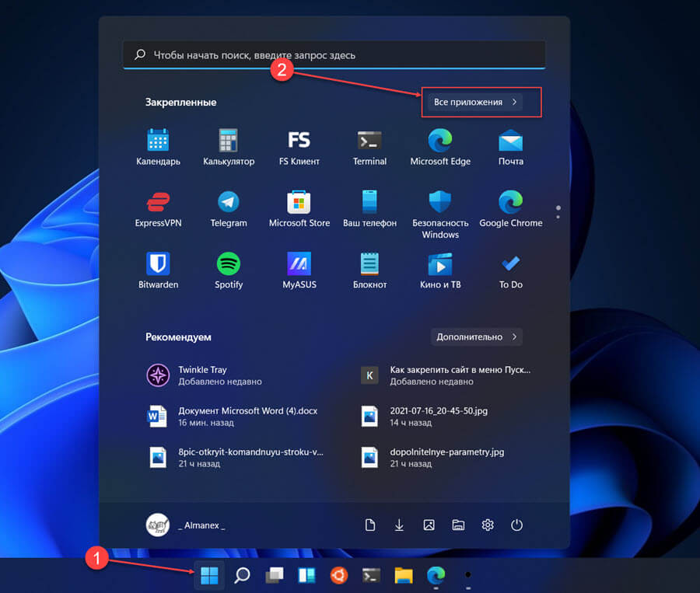Viewport: 700px width, 593px height.
Task: Open Terminal from taskbar
Action: (371, 575)
